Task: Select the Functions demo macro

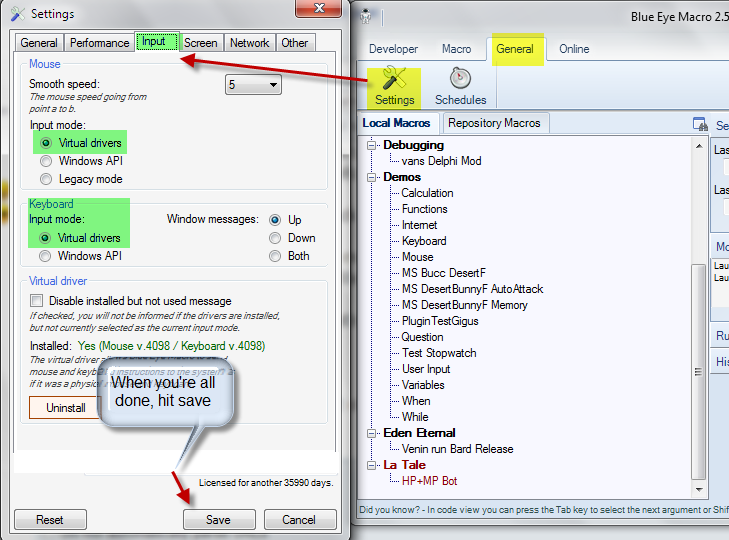Action: 424,209
